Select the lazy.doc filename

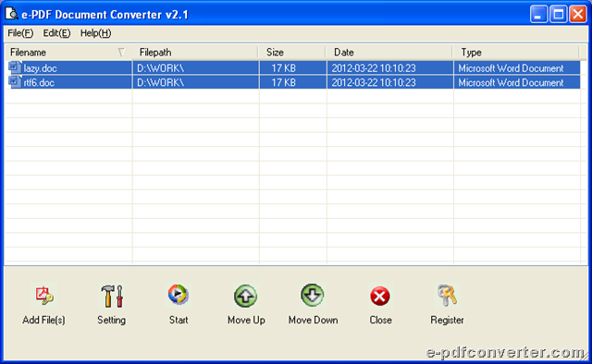click(40, 68)
